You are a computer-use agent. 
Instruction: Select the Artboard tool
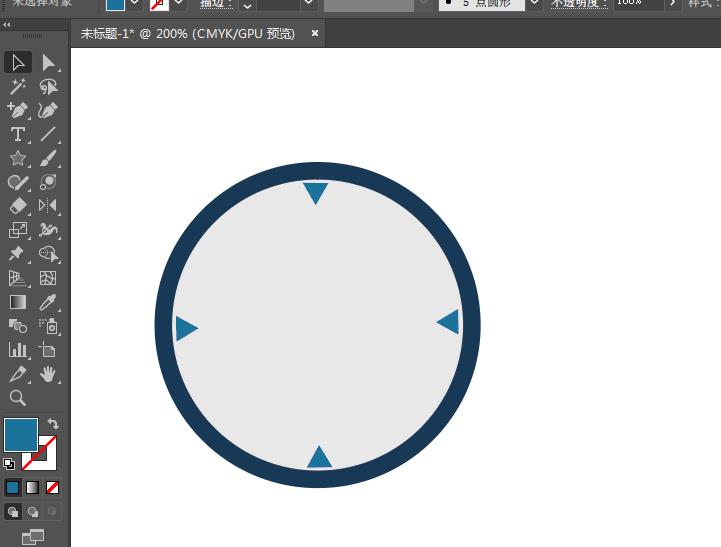(48, 350)
